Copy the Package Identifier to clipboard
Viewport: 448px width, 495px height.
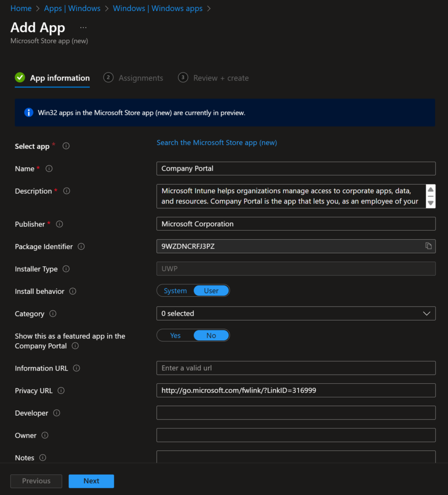pyautogui.click(x=428, y=246)
